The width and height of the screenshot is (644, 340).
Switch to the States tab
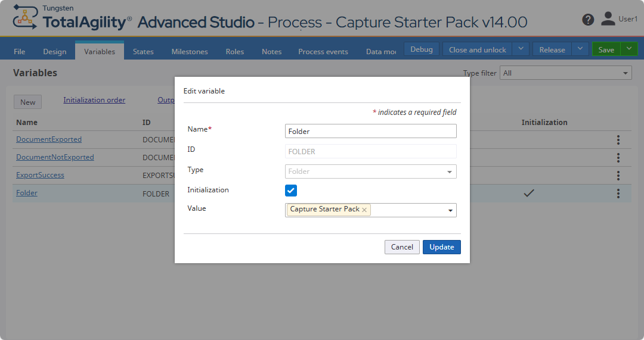click(143, 52)
